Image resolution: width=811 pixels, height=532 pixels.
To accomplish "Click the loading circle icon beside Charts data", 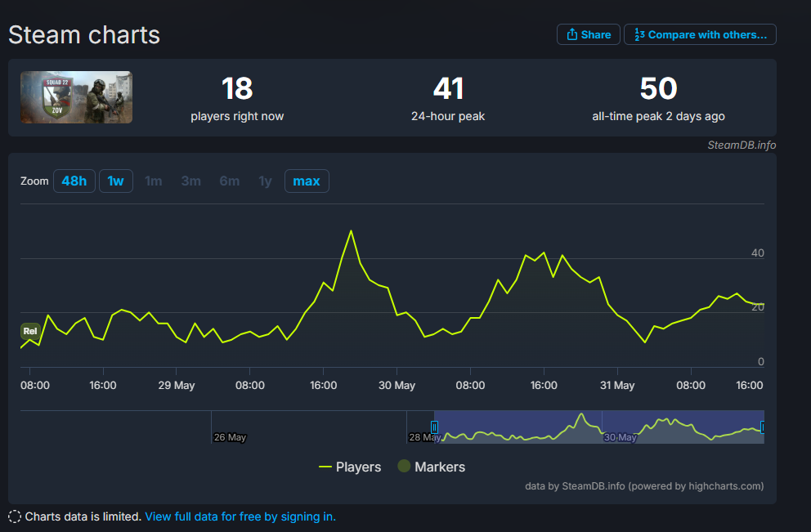I will 15,516.
